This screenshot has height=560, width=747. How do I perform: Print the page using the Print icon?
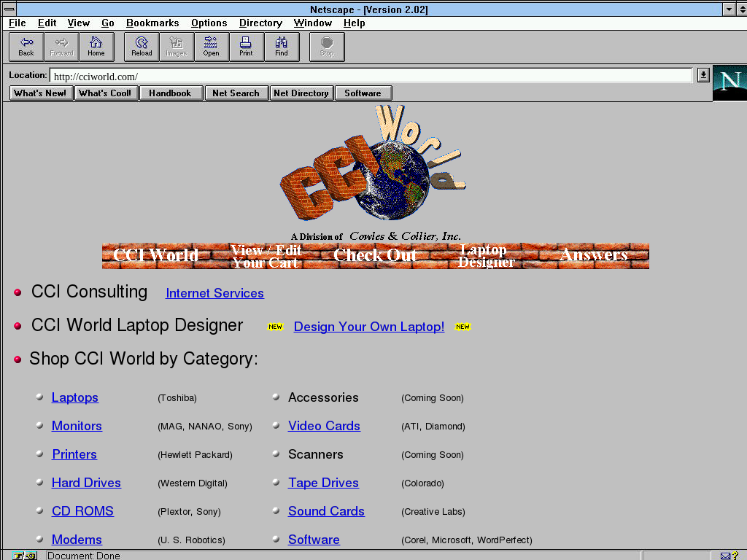click(247, 47)
